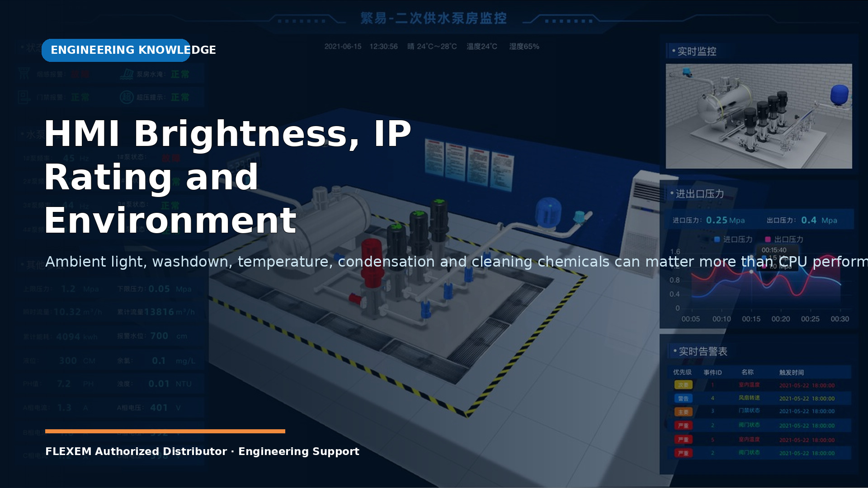Click the 12:30:56 clock readout
The height and width of the screenshot is (488, 868).
coord(383,47)
